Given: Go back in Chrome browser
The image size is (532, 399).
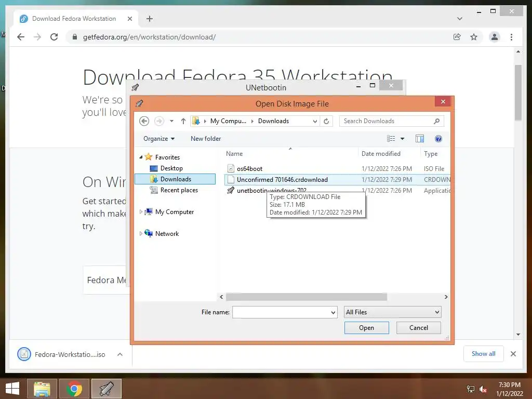Looking at the screenshot, I should [21, 37].
